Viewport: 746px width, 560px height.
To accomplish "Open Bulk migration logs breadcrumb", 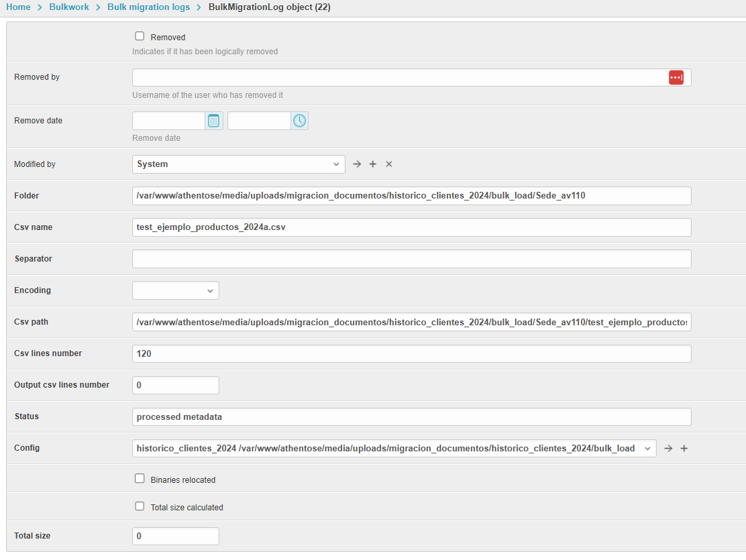I will pyautogui.click(x=149, y=7).
